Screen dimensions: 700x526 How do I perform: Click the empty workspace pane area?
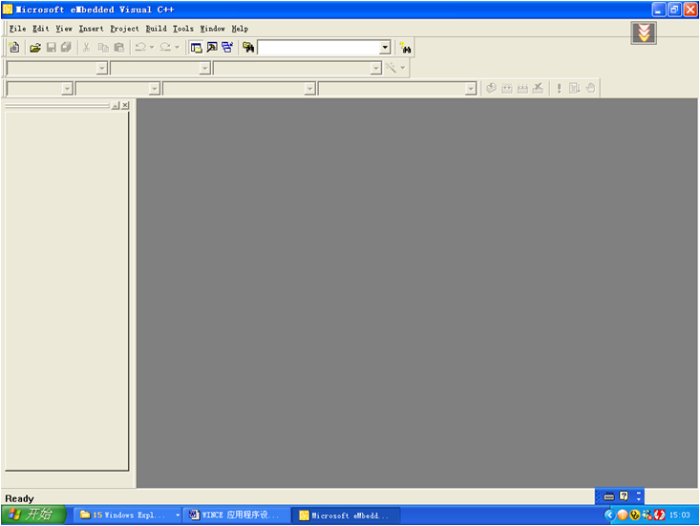pos(65,290)
